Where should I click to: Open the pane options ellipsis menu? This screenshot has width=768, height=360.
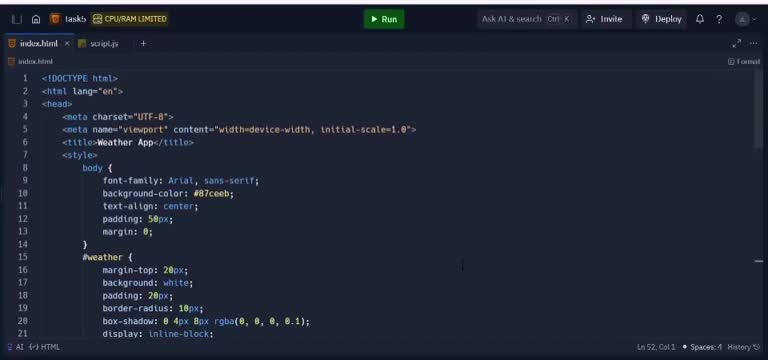(x=754, y=44)
